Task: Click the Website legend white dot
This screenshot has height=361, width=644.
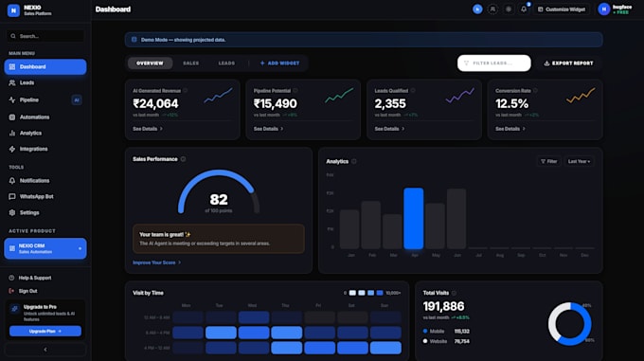Action: pyautogui.click(x=425, y=341)
